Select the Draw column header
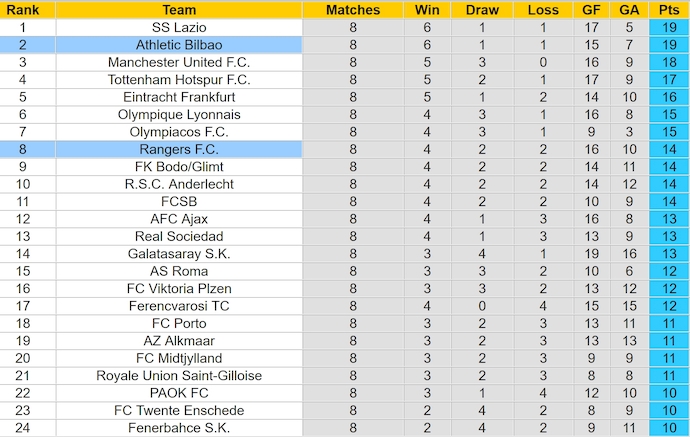Image resolution: width=690 pixels, height=437 pixels. [482, 10]
